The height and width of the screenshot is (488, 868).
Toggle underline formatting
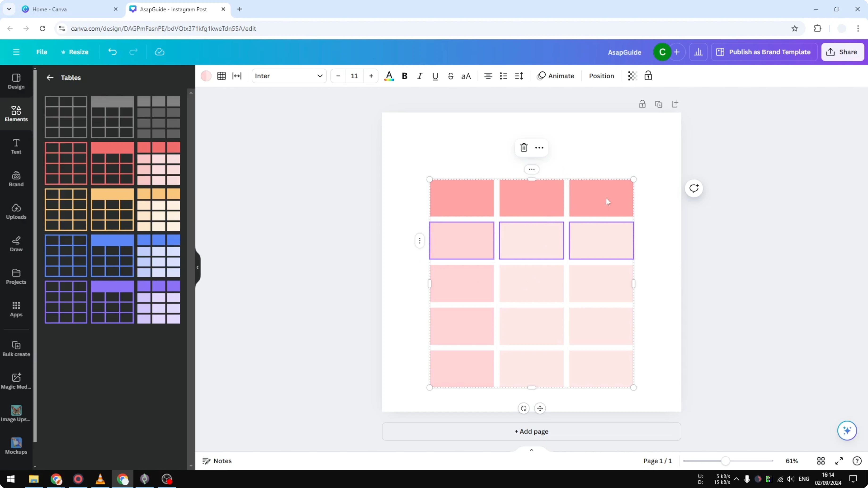click(x=435, y=76)
